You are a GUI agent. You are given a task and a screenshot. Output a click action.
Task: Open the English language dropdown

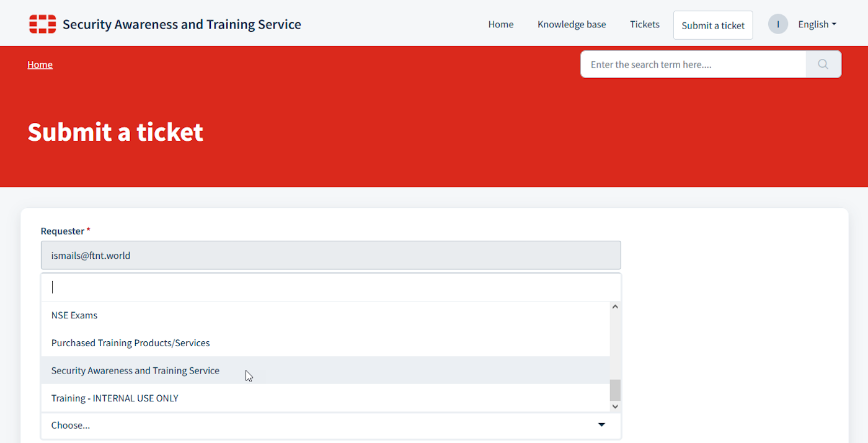point(817,24)
